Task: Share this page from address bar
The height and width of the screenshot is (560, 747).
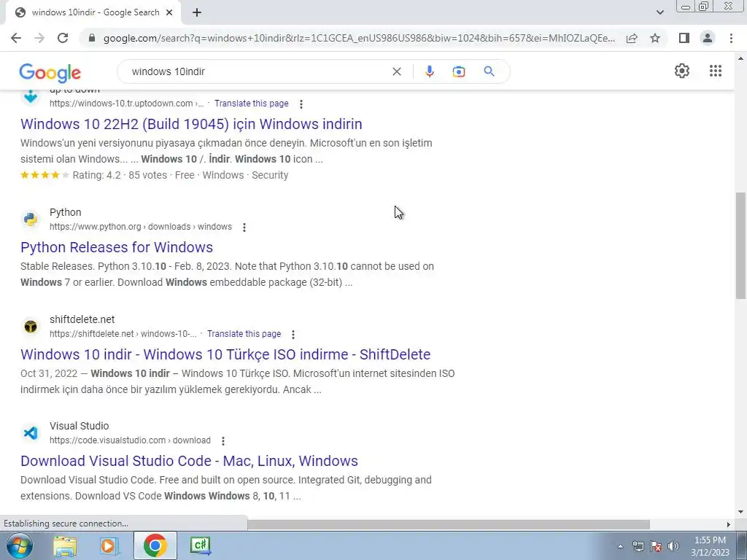Action: (632, 38)
